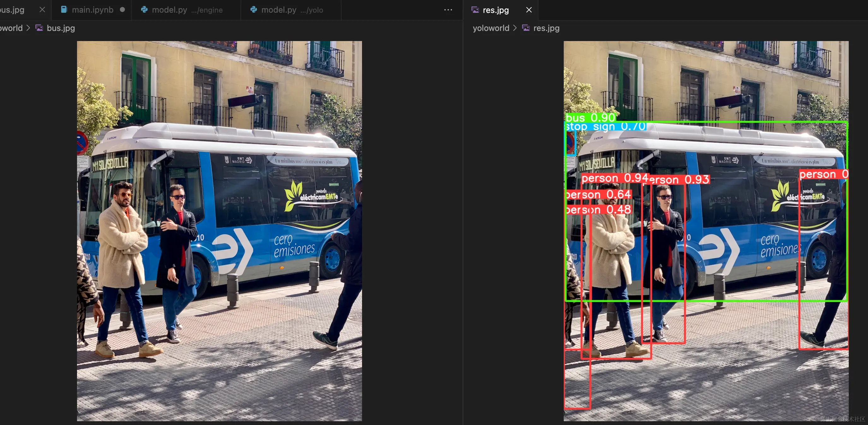Click image icon beside bus.jpg breadcrumb
868x425 pixels.
click(39, 28)
